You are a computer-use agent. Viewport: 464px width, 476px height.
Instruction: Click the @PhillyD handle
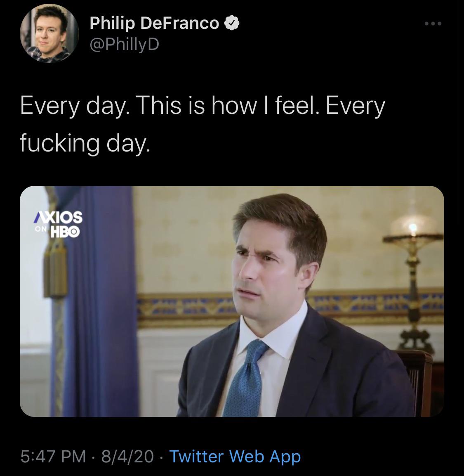coord(124,44)
